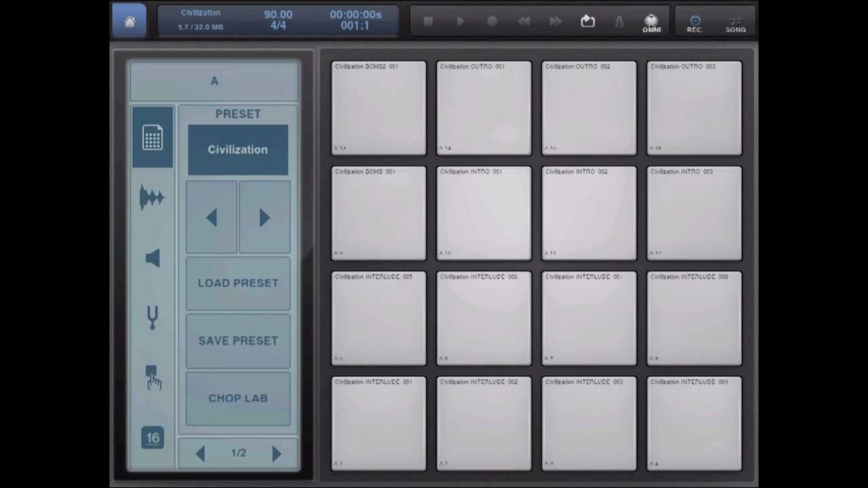The image size is (868, 488).
Task: Click the Civilization preset name
Action: [x=238, y=150]
